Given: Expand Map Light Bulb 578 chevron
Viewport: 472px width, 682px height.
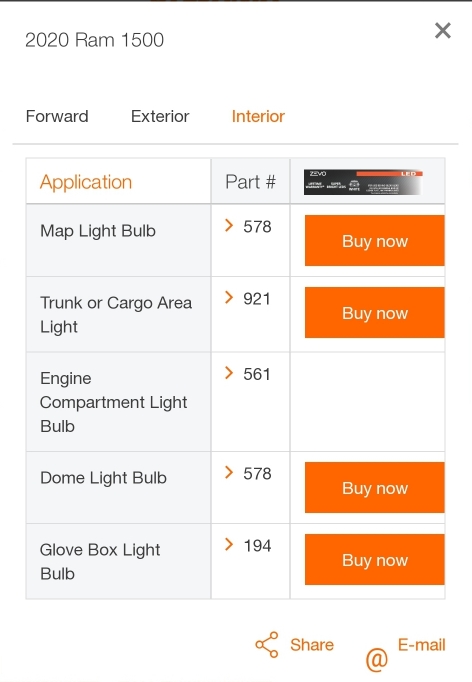Looking at the screenshot, I should point(229,225).
